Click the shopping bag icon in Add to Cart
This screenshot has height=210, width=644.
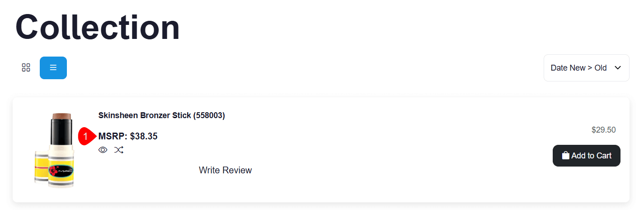(565, 156)
